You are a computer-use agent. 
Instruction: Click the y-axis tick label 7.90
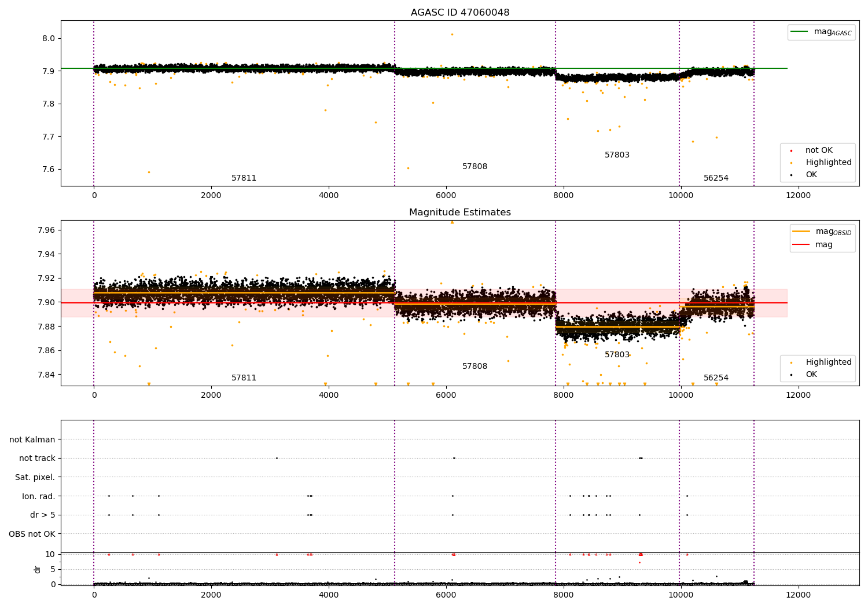click(46, 302)
